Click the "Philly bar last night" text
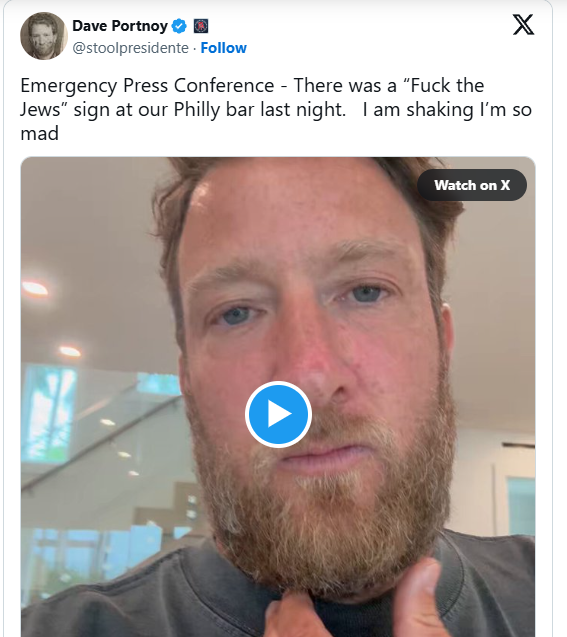567x637 pixels. 260,110
